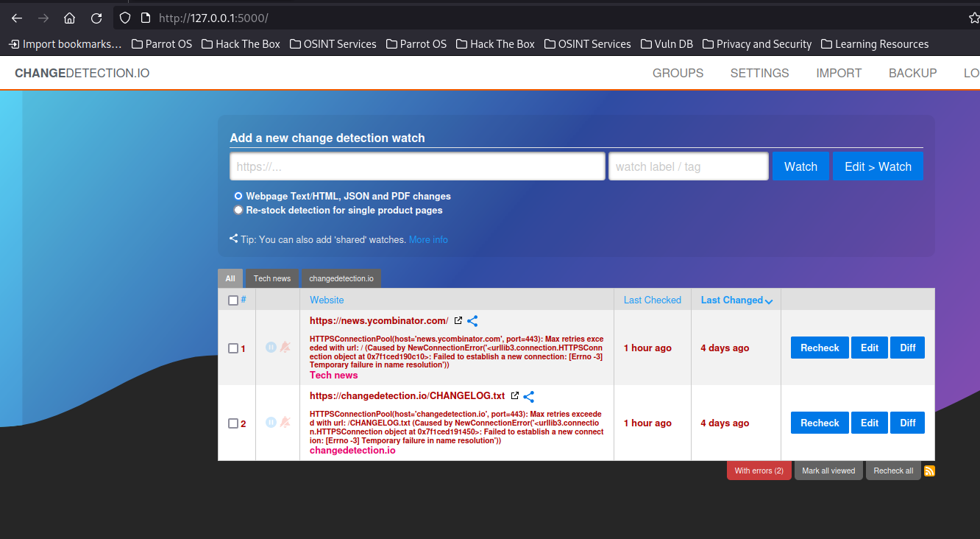Select the Re-stock detection radio option
This screenshot has height=539, width=980.
click(238, 210)
